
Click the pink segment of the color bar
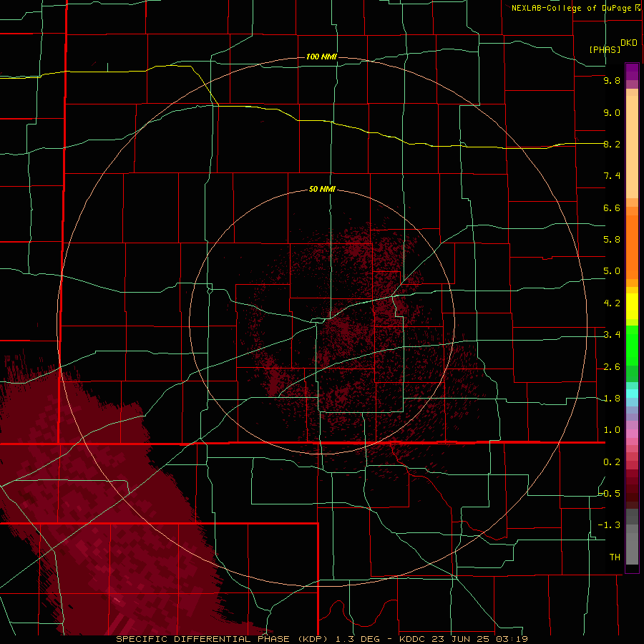point(632,434)
